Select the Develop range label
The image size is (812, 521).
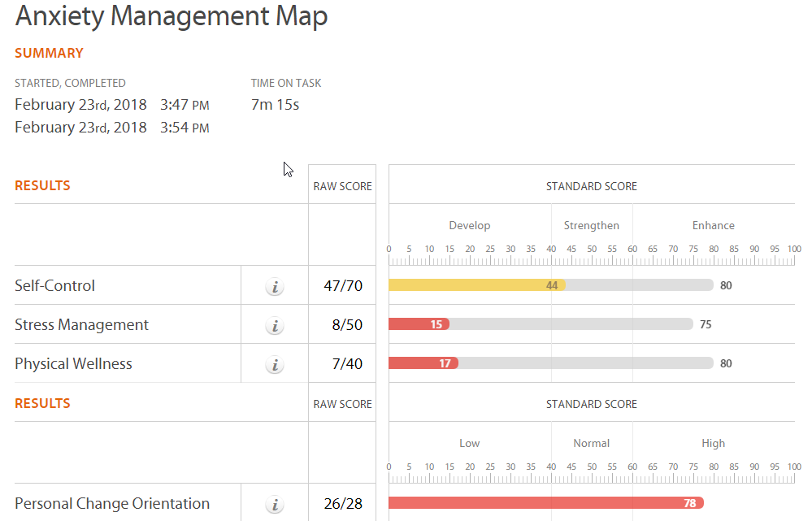click(x=469, y=225)
